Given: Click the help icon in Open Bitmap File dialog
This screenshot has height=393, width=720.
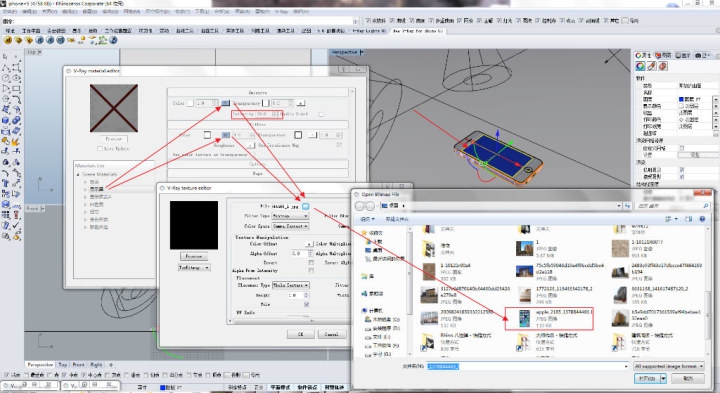Looking at the screenshot, I should point(702,219).
